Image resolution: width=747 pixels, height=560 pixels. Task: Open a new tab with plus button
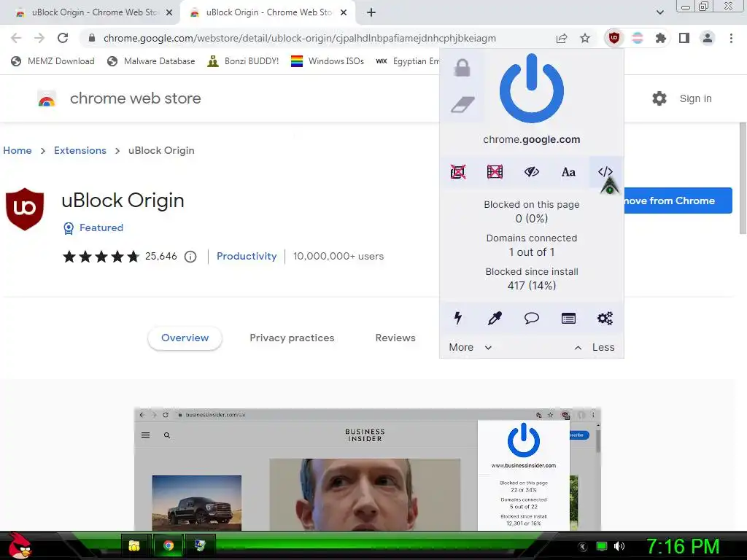tap(371, 12)
